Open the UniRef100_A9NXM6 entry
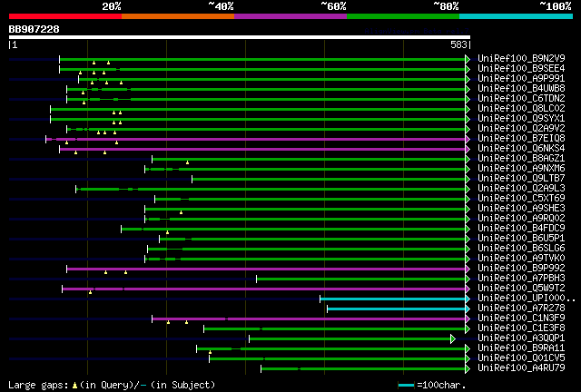Screen dimensions: 581x392 (x=521, y=169)
